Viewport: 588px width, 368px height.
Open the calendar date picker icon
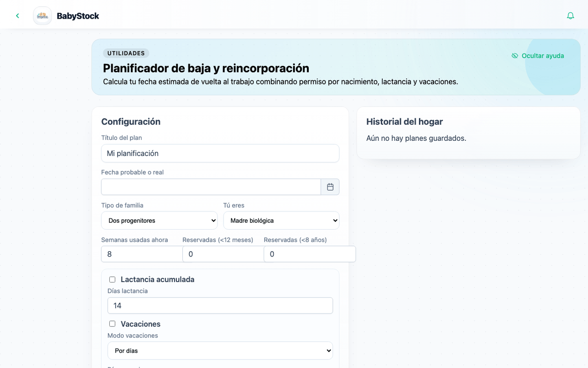tap(330, 187)
